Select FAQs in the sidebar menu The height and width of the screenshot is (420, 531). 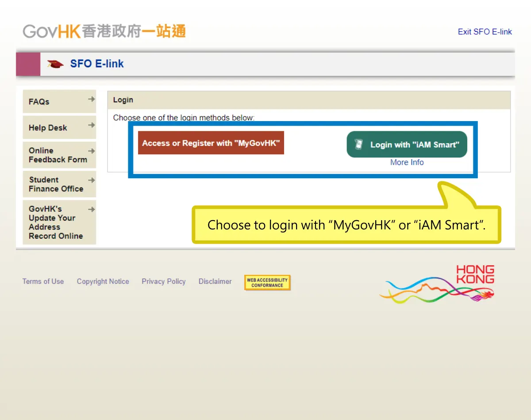(39, 101)
